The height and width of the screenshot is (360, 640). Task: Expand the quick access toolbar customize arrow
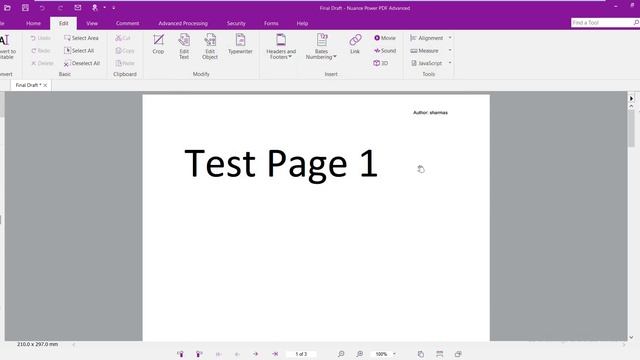click(113, 8)
